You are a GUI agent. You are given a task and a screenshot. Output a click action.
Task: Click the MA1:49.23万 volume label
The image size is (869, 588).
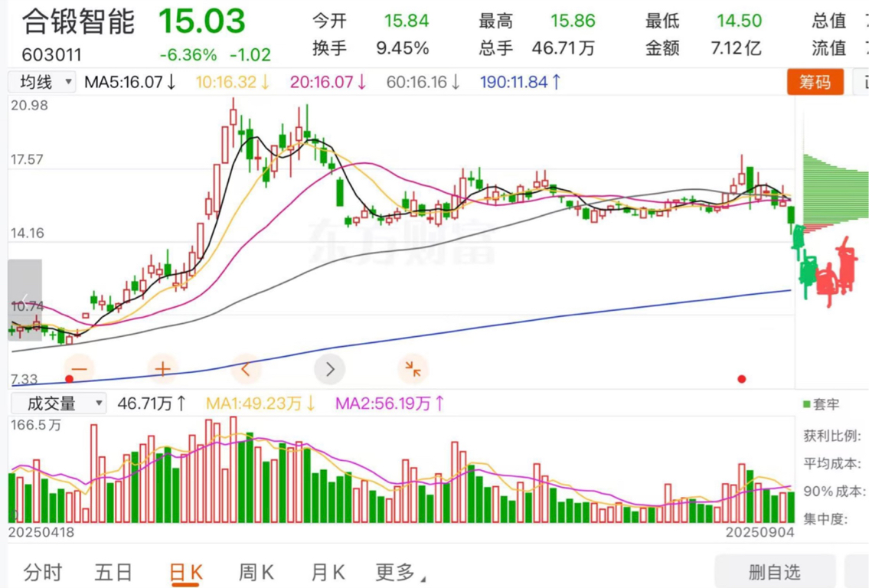(260, 403)
